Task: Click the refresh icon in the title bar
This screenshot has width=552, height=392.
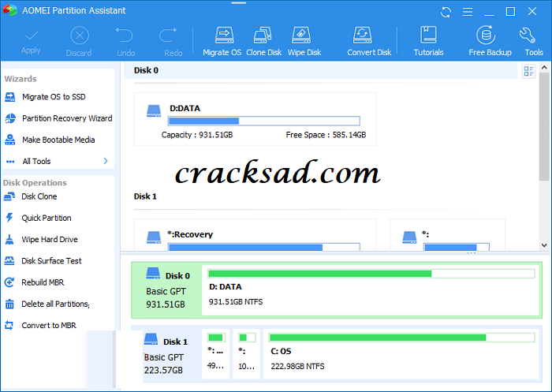Action: click(x=446, y=12)
